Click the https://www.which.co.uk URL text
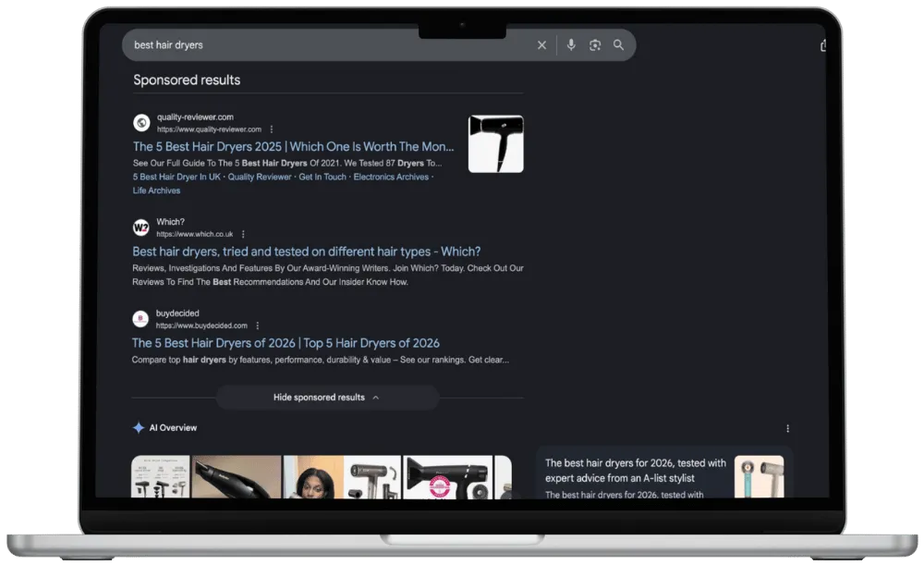Screen dimensions: 924x565 [194, 234]
